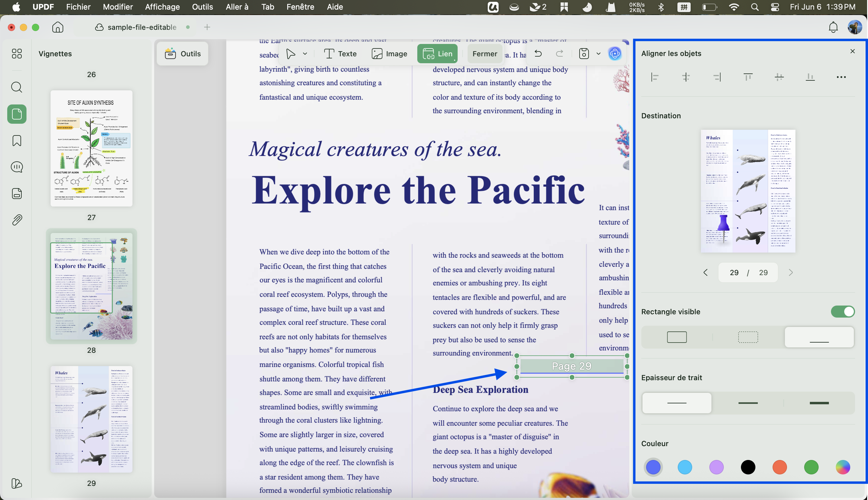Expand the save options dropdown arrow
The height and width of the screenshot is (500, 868).
click(x=599, y=54)
